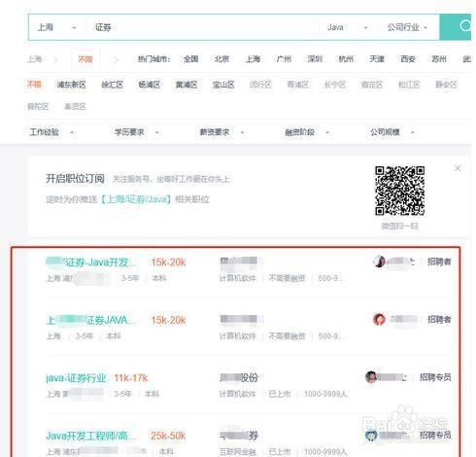
Task: Click the 开启职位订阅 heading
Action: point(75,179)
